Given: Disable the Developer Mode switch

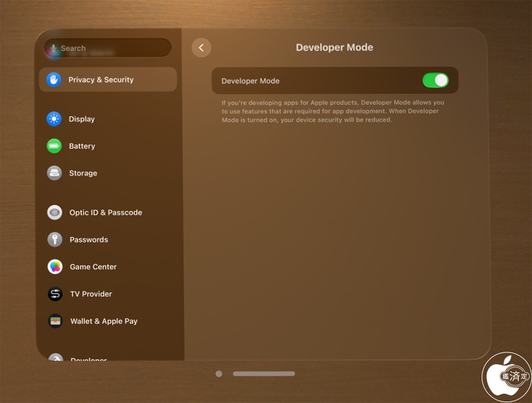Looking at the screenshot, I should [435, 81].
